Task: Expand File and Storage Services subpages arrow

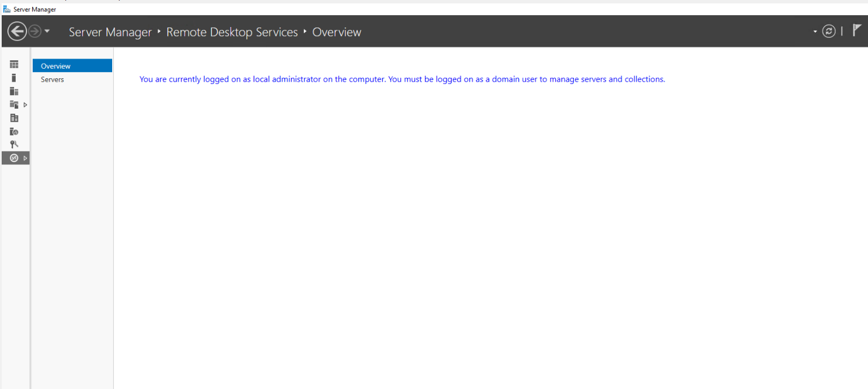Action: (x=24, y=104)
